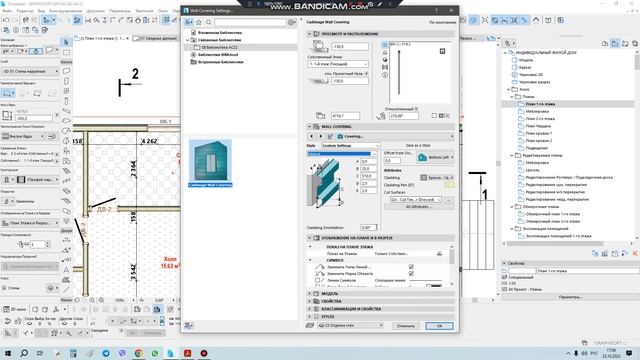Expand КЛАССИФИКАЦИЯ И СВОЙСТВА panel

click(309, 309)
